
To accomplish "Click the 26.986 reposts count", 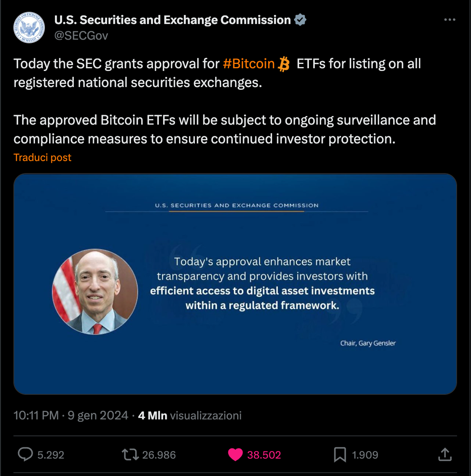I will (x=159, y=455).
